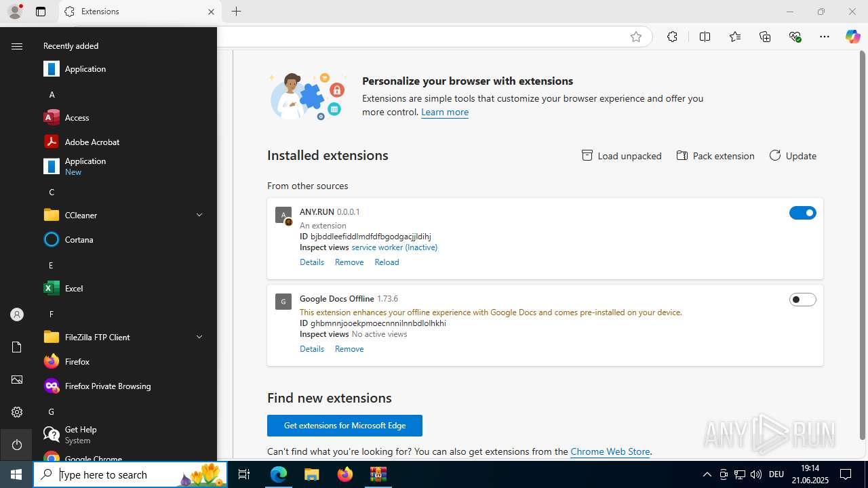Viewport: 868px width, 488px height.
Task: Open the Extensions puzzle icon in toolbar
Action: point(672,37)
